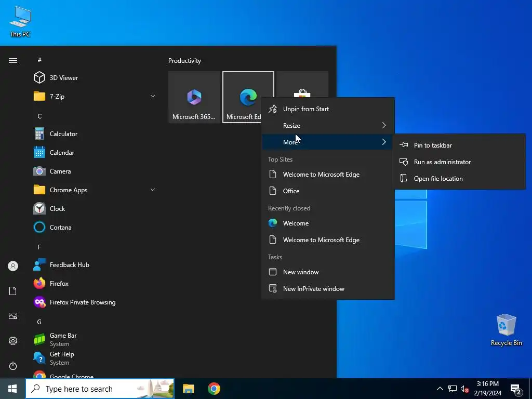Open Documents from Start sidebar
Image resolution: width=532 pixels, height=399 pixels.
point(13,291)
